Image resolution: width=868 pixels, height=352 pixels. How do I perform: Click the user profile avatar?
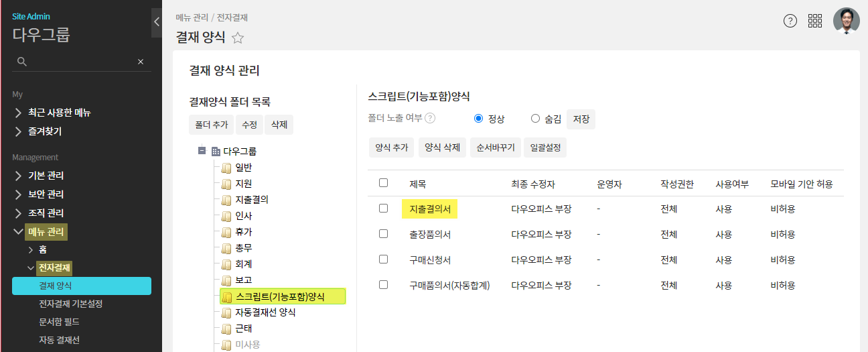[x=846, y=21]
